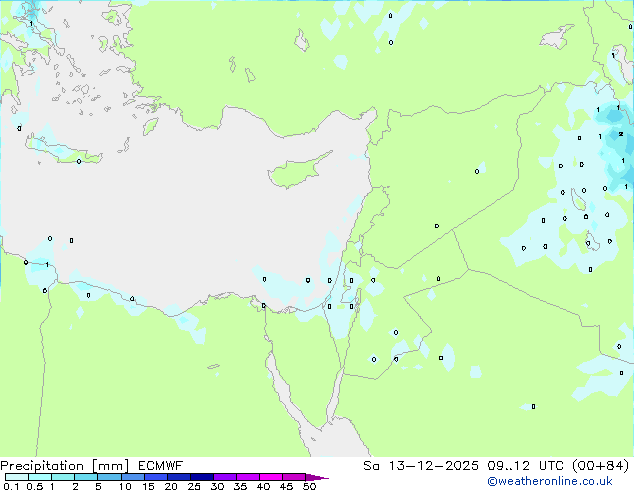Click the 10–15 mm legend color box
This screenshot has width=634, height=490.
point(133,477)
